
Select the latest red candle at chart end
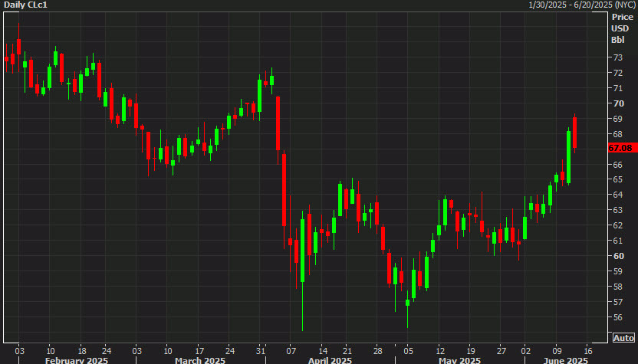pyautogui.click(x=574, y=133)
